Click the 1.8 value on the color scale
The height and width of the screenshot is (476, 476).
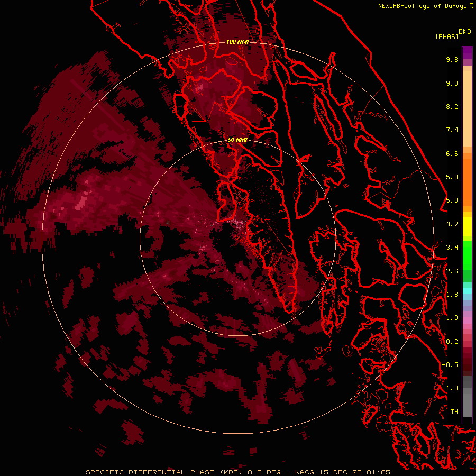tap(452, 295)
